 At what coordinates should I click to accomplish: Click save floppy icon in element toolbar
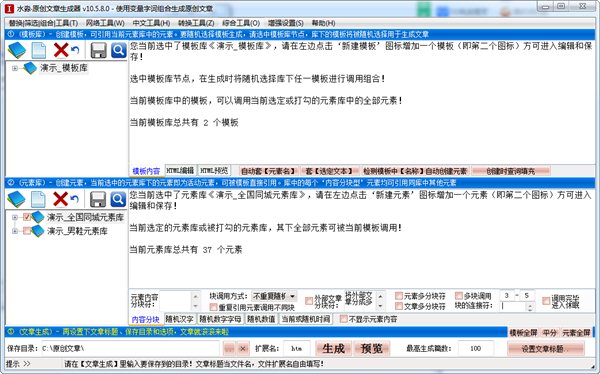click(x=98, y=199)
